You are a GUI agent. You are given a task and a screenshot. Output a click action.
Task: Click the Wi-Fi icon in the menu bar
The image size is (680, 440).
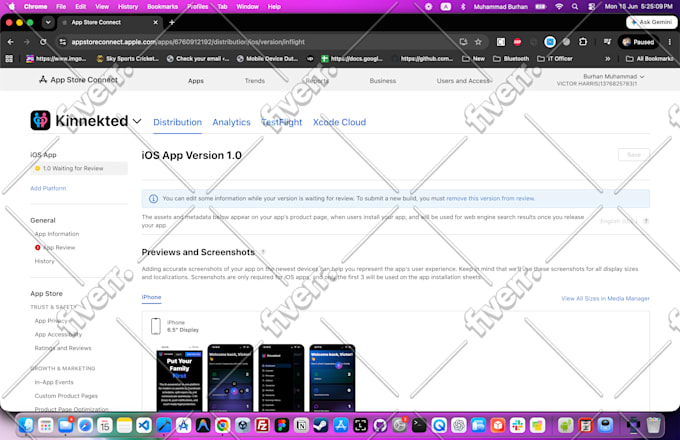pyautogui.click(x=559, y=7)
